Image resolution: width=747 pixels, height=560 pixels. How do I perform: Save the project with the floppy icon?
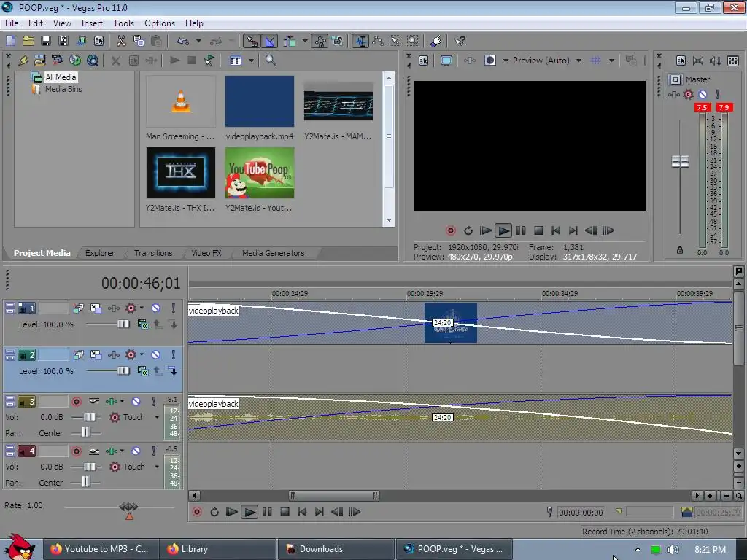tap(46, 41)
